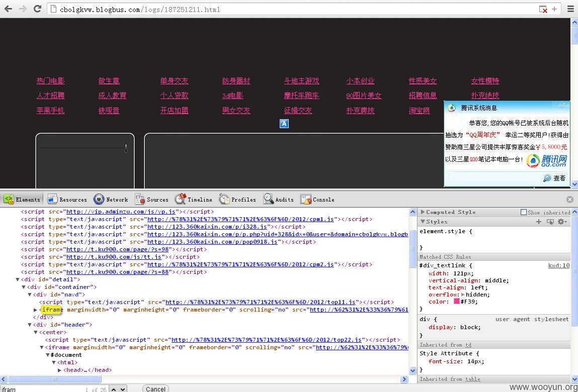578x392 pixels.
Task: Expand the highlighted iframe node
Action: [35, 310]
